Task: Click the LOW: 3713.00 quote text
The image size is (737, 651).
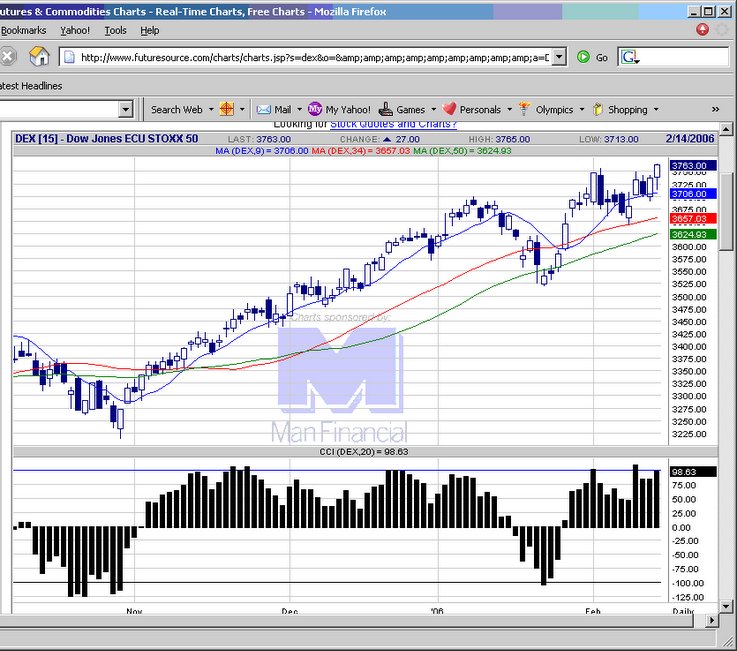Action: click(x=609, y=139)
